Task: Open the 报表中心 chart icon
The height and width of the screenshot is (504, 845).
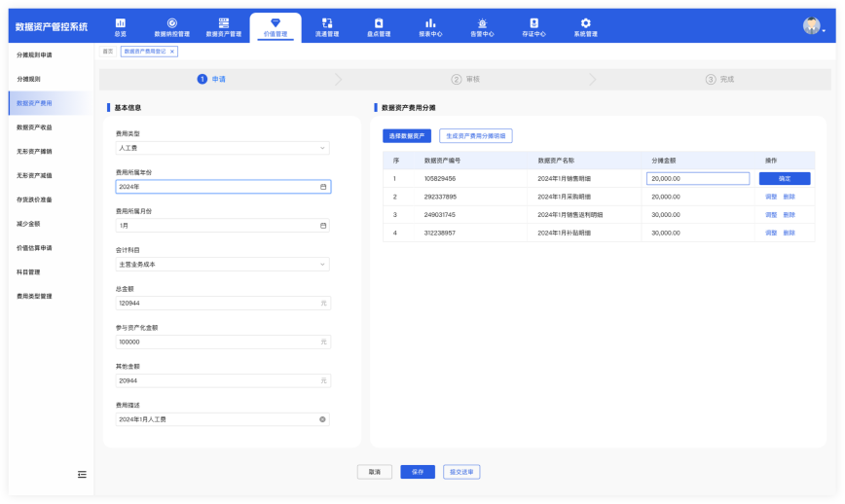Action: pyautogui.click(x=430, y=23)
